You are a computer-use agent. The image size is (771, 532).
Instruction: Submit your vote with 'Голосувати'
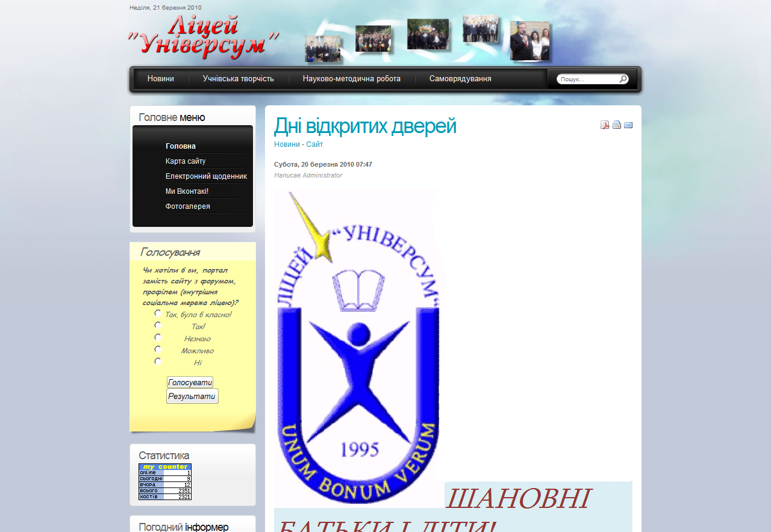click(189, 382)
